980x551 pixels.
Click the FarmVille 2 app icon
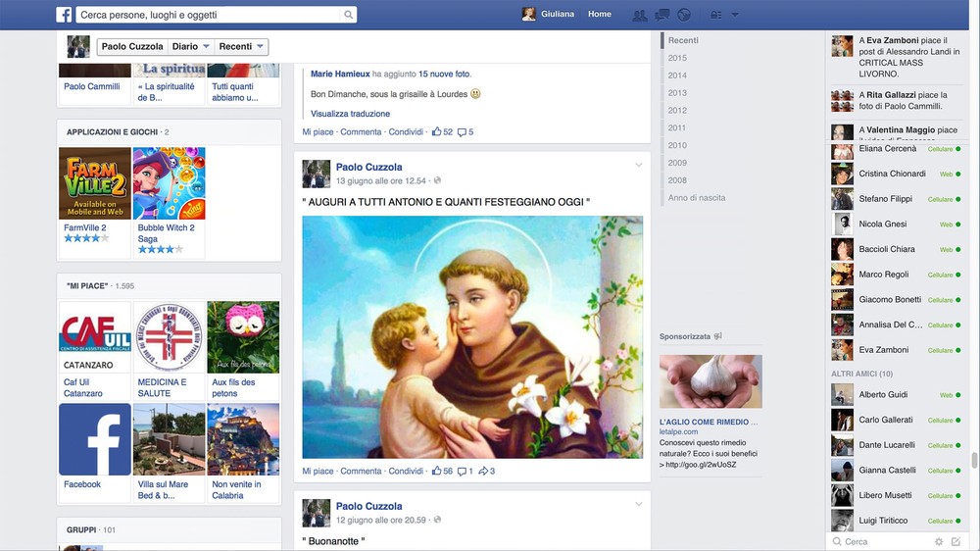point(95,183)
